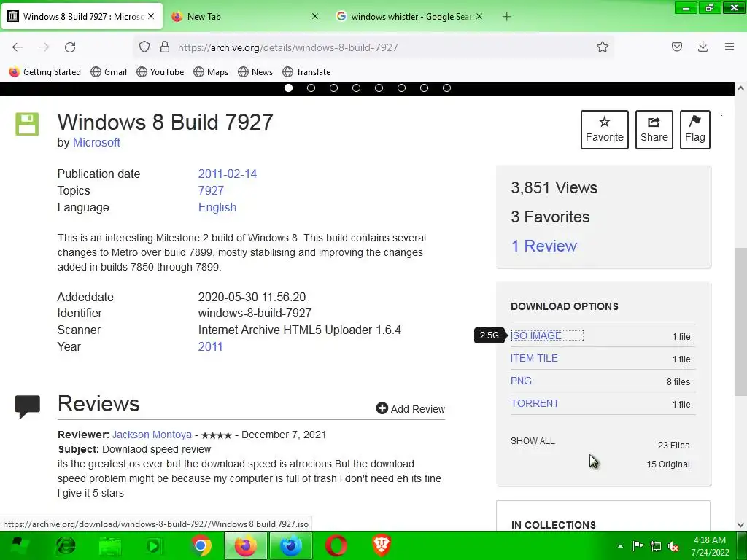
Task: Open the Translate bookmark
Action: pyautogui.click(x=306, y=72)
